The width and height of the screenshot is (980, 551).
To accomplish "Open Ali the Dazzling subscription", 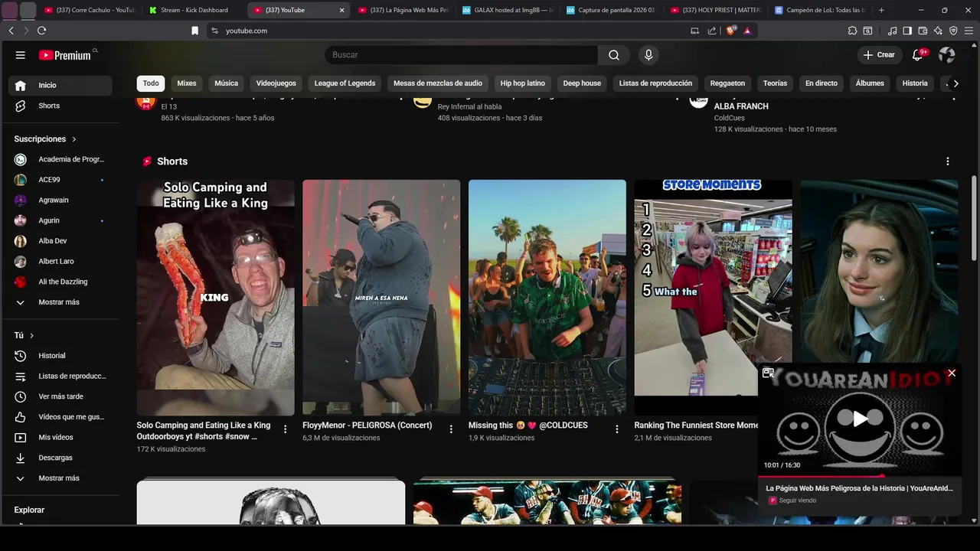I will [x=60, y=282].
